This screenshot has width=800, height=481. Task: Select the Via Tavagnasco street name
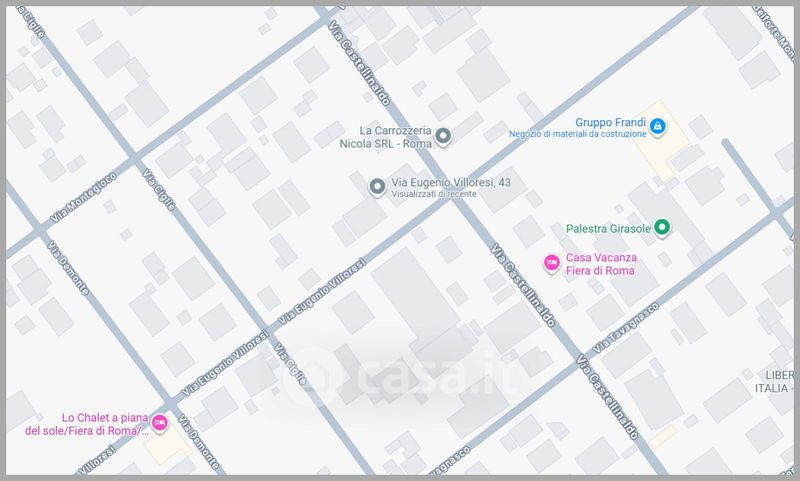(625, 327)
